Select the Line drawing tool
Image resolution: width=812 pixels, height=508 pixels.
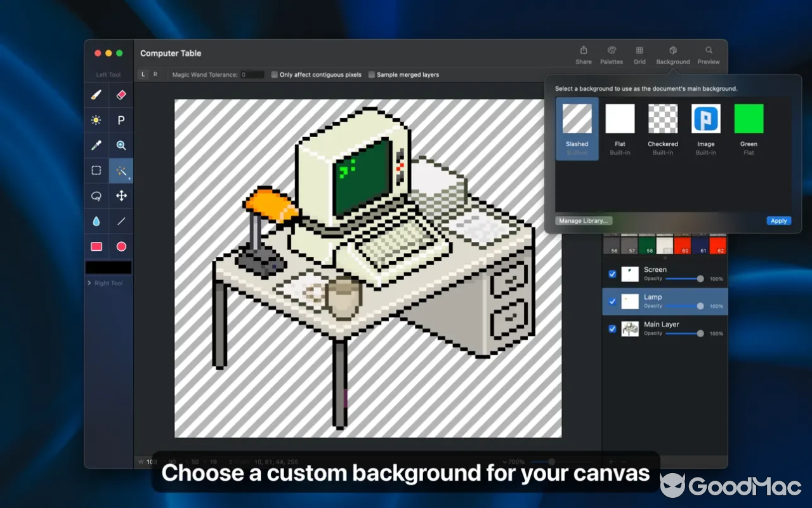(121, 221)
